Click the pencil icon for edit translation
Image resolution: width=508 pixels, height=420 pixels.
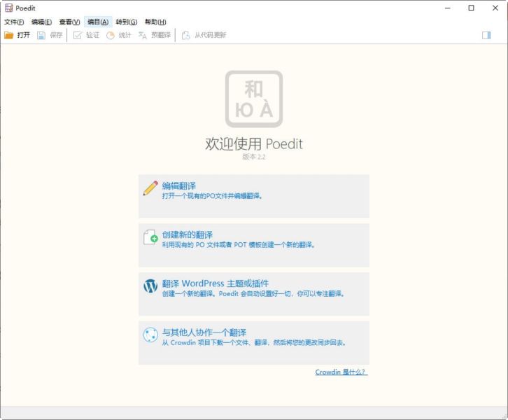[150, 188]
